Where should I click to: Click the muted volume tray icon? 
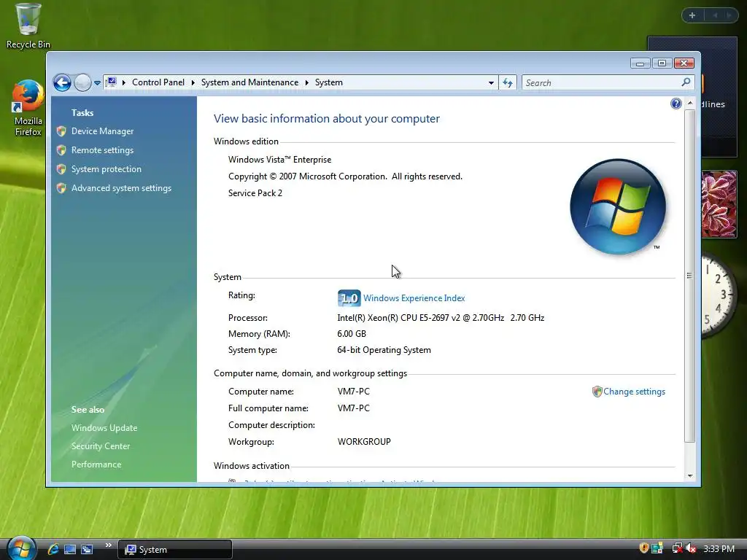tap(692, 548)
